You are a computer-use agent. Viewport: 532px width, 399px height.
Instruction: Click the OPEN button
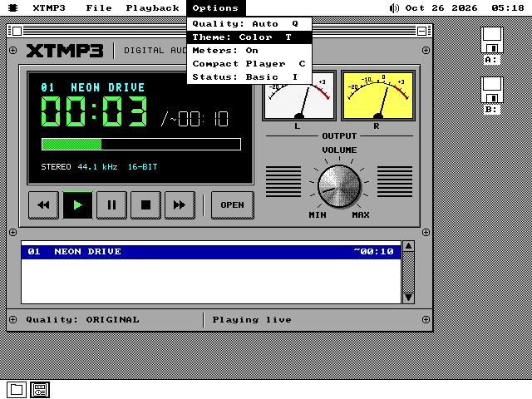click(x=233, y=205)
